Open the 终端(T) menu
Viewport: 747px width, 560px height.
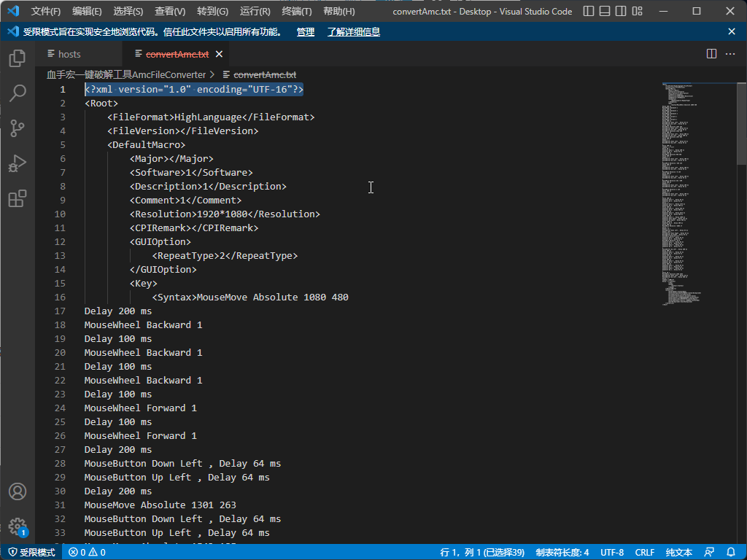(x=297, y=12)
